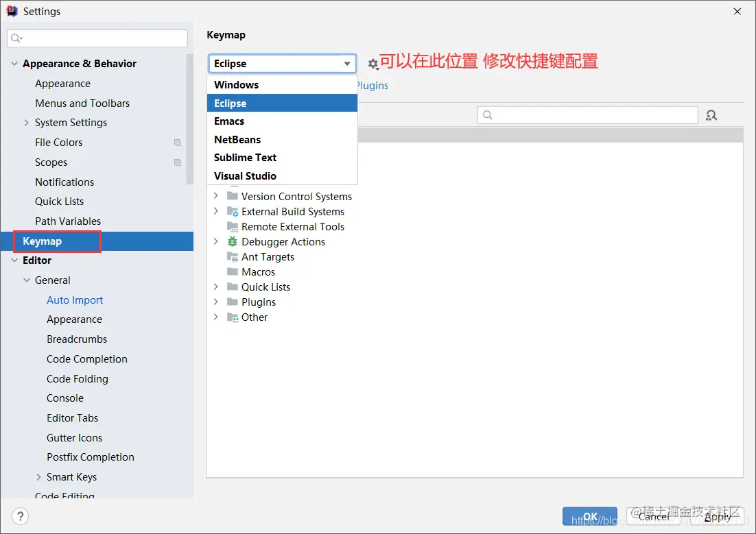Open Auto Import settings
Screen dimensions: 756x534
pos(75,300)
